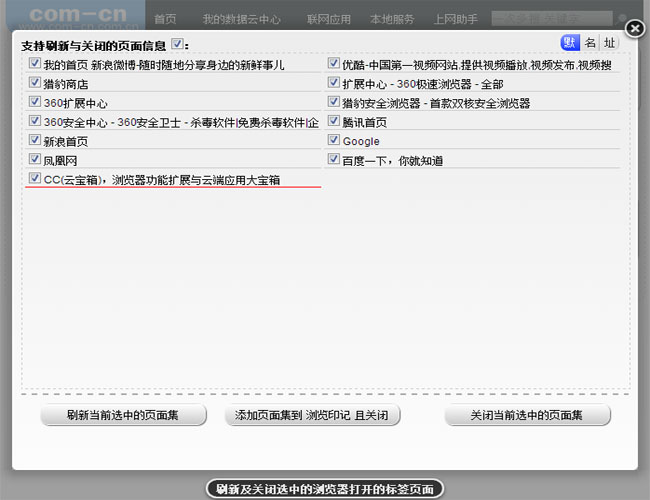The image size is (650, 500).
Task: Select the 凤凰网 entry text
Action: (61, 160)
